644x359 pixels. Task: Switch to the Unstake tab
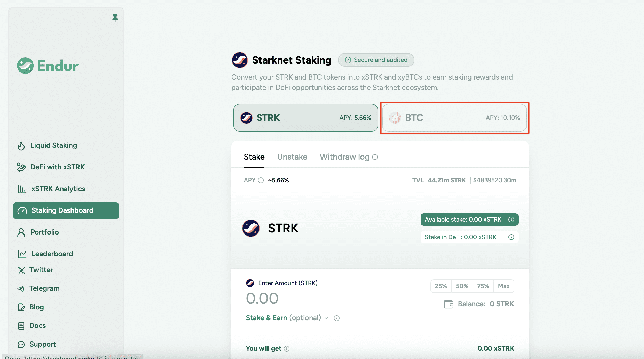[292, 157]
